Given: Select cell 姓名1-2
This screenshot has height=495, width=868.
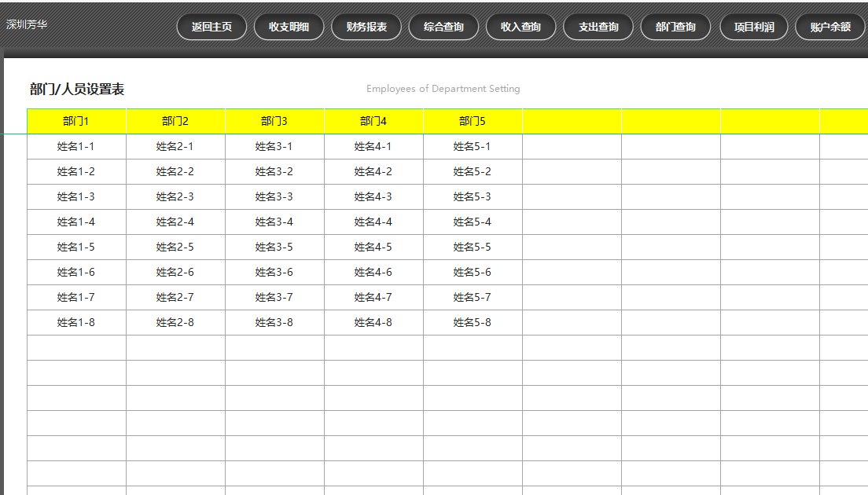Looking at the screenshot, I should coord(76,171).
